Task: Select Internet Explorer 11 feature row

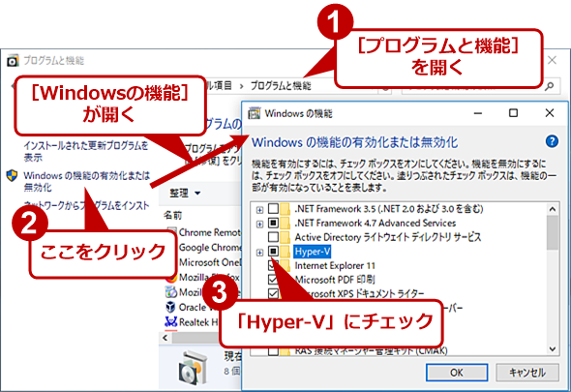Action: point(335,265)
